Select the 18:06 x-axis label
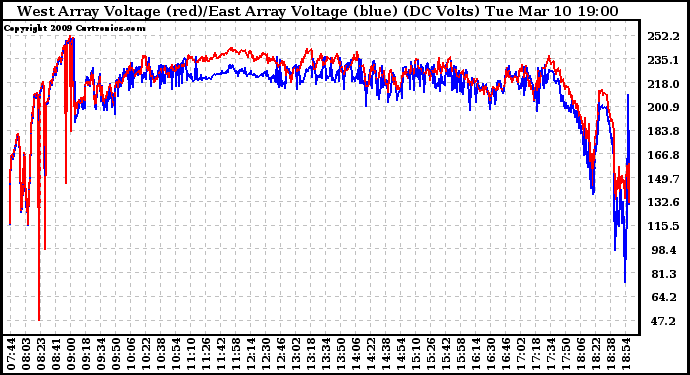This screenshot has height=375, width=690. (x=580, y=354)
